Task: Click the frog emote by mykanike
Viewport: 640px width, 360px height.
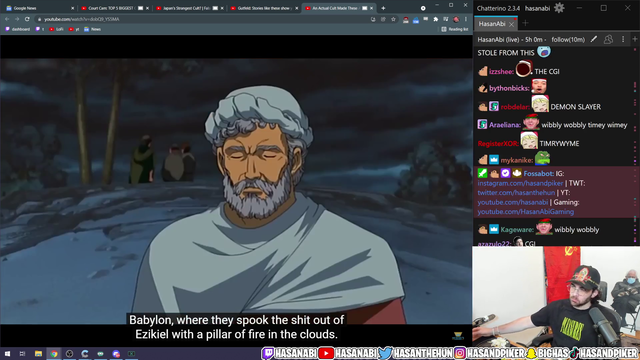Action: click(543, 158)
